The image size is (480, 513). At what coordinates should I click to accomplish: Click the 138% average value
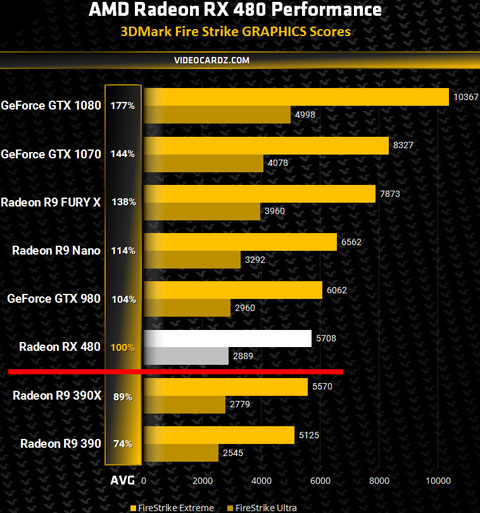point(124,202)
